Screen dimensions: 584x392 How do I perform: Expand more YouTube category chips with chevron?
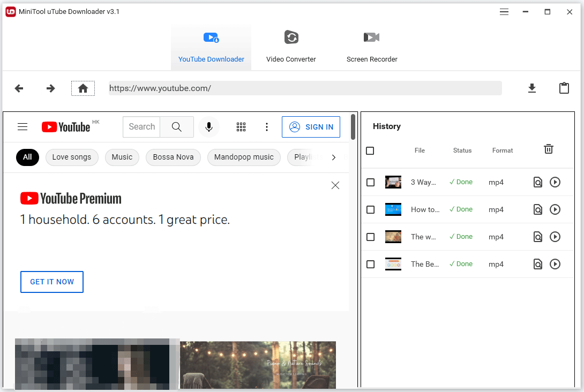[x=333, y=157]
